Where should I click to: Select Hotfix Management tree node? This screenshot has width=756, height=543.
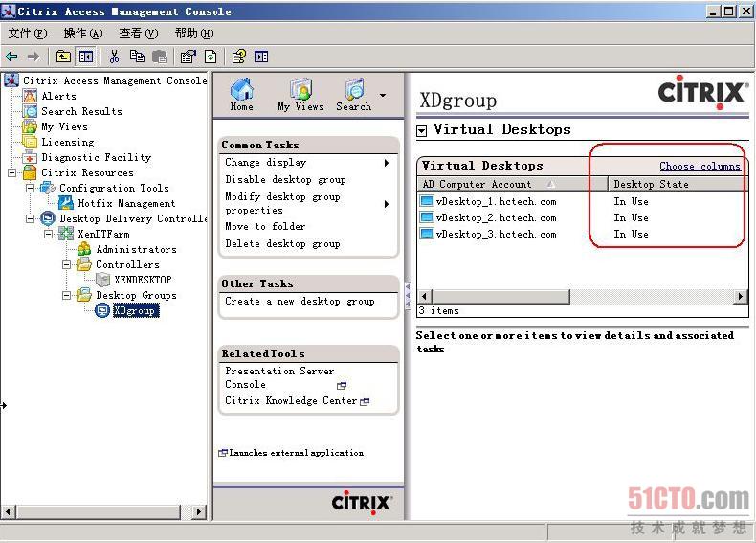point(126,204)
